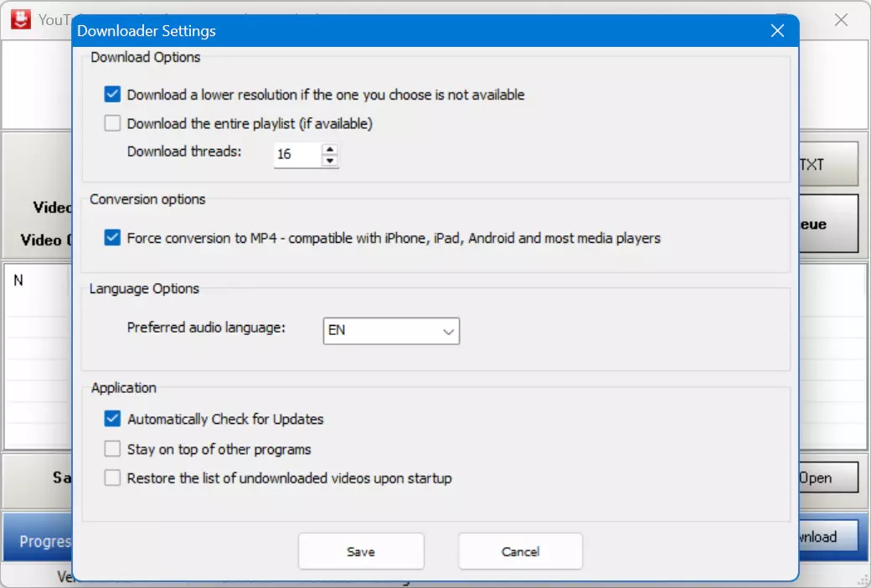Enable download the entire playlist checkbox
The width and height of the screenshot is (871, 588).
tap(112, 123)
